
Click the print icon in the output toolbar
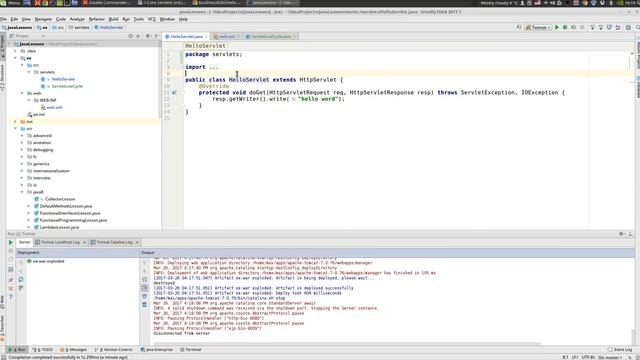point(144,296)
